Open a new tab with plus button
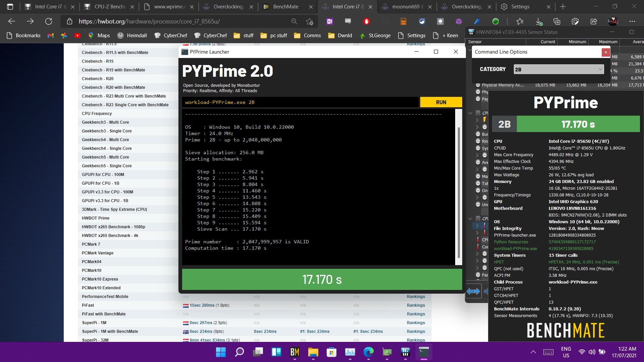The height and width of the screenshot is (362, 644). click(563, 7)
